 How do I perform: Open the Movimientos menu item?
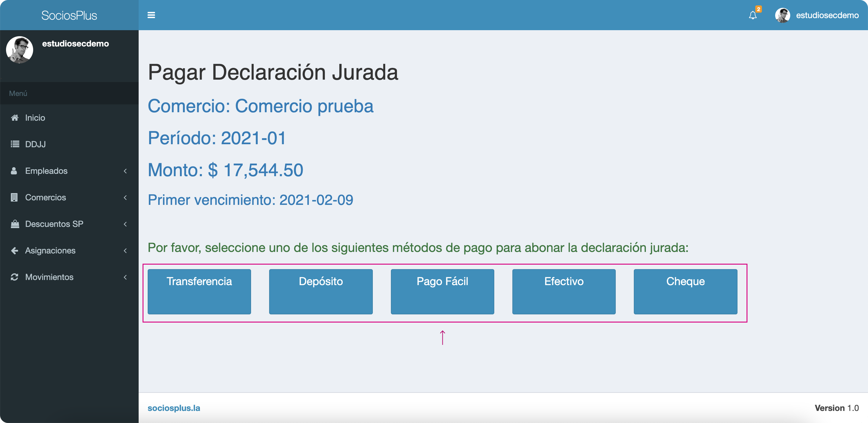coord(69,277)
